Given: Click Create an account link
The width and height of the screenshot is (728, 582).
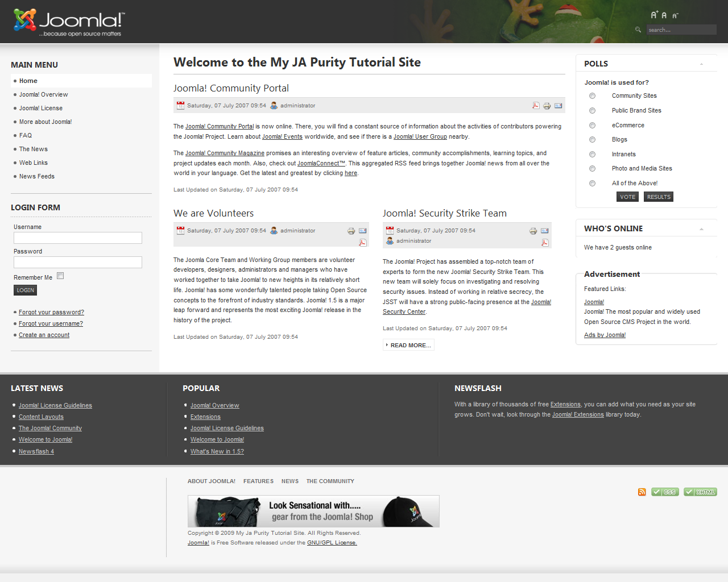Looking at the screenshot, I should pos(44,335).
